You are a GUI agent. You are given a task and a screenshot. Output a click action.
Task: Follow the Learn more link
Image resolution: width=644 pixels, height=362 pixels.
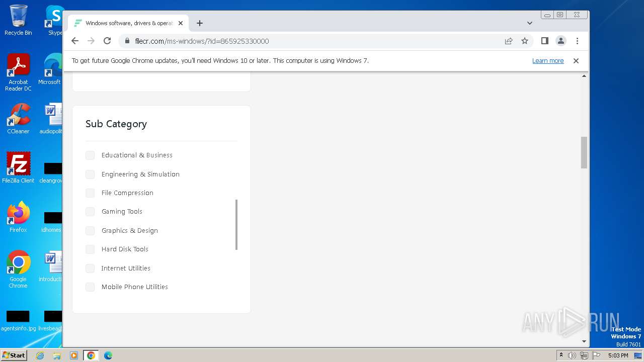pos(548,60)
